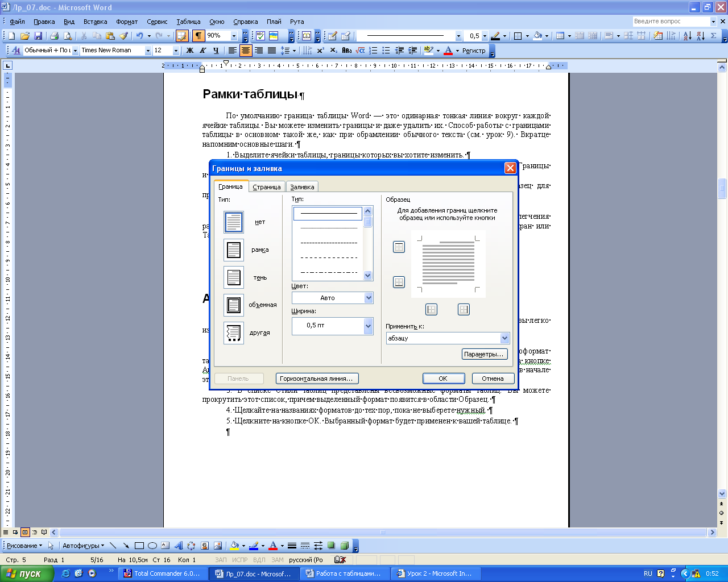Open the Автофигуры menu
728x582 pixels.
coord(83,546)
